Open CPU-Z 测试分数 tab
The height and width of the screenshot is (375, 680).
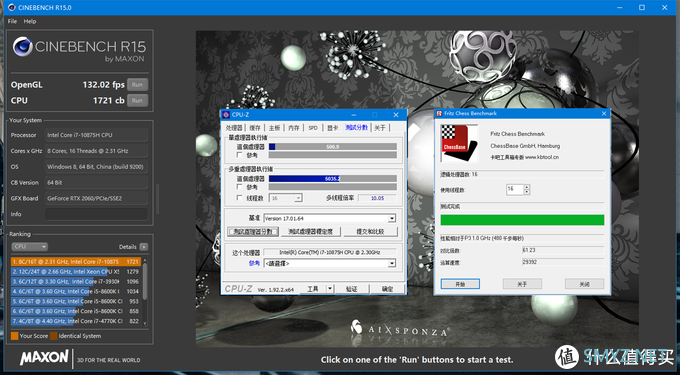click(x=356, y=127)
